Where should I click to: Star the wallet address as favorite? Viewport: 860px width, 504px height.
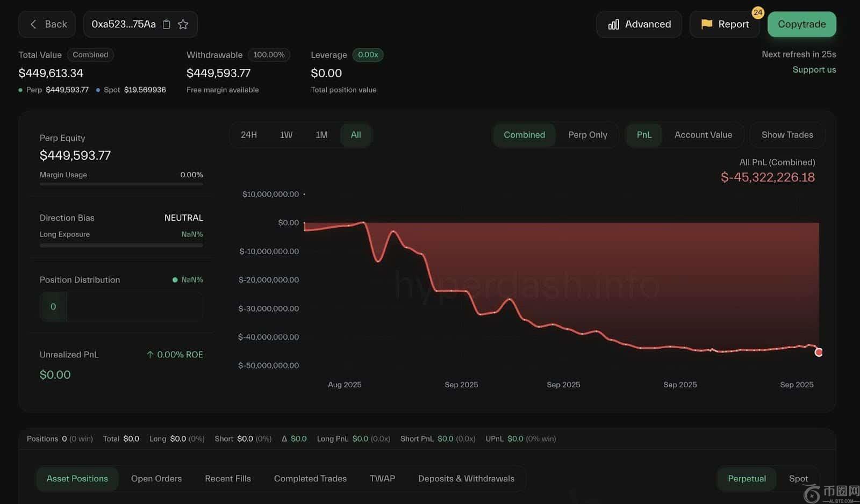pyautogui.click(x=183, y=24)
